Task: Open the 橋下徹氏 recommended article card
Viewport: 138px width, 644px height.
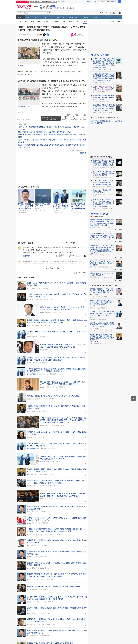Action: coord(26,201)
